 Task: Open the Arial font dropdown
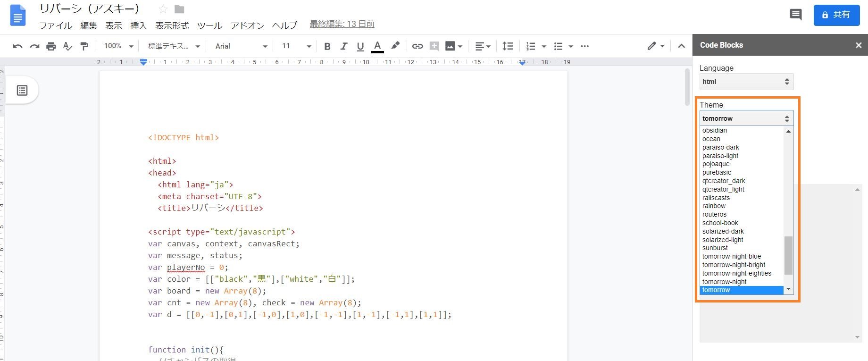coord(241,46)
